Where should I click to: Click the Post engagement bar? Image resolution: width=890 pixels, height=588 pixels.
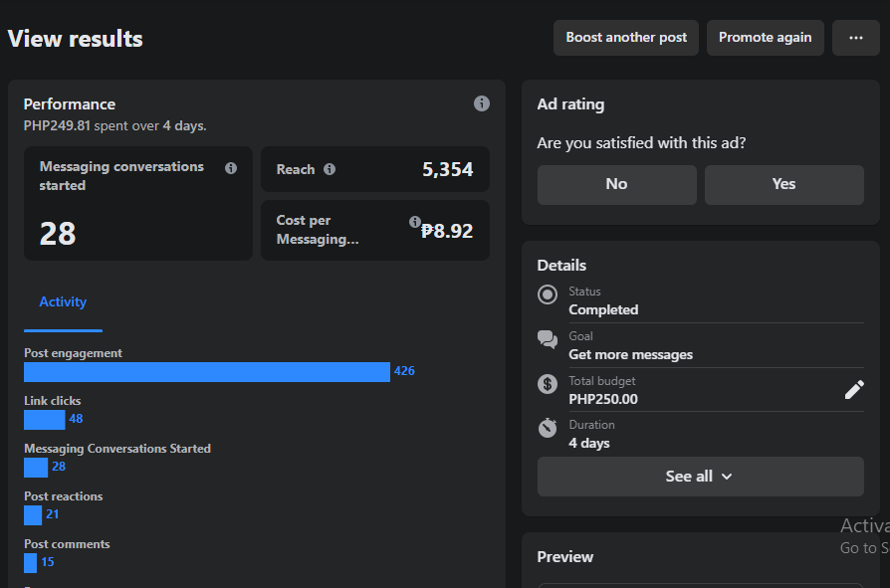point(207,371)
